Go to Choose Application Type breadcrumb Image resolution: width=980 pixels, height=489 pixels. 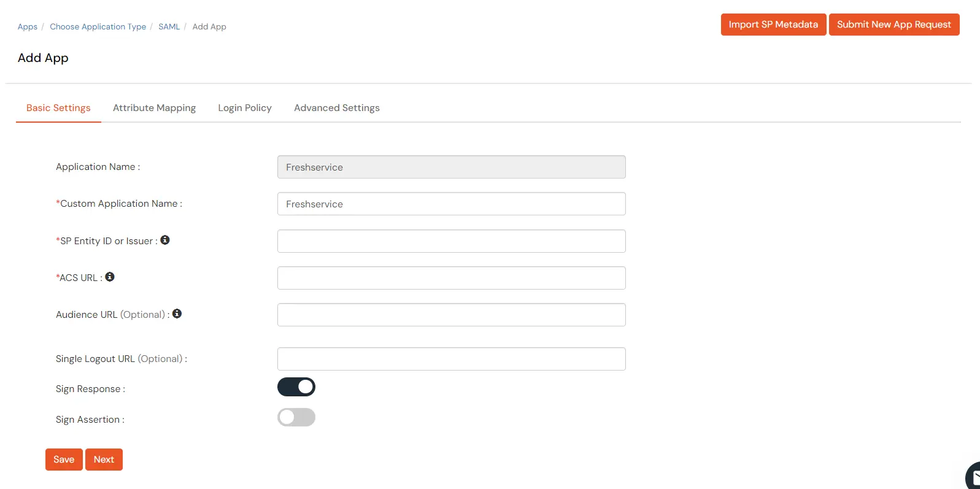(x=98, y=27)
